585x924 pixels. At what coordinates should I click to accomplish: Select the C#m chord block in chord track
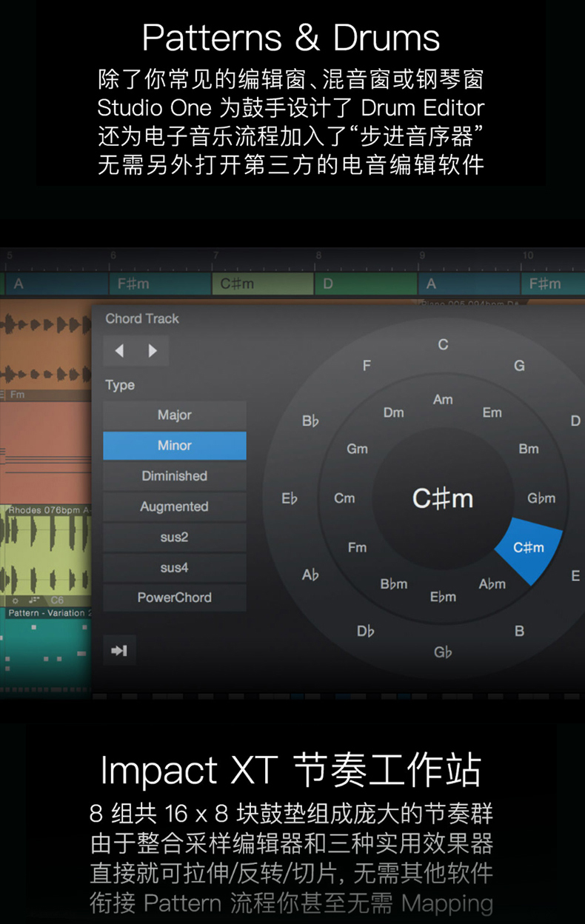click(263, 284)
